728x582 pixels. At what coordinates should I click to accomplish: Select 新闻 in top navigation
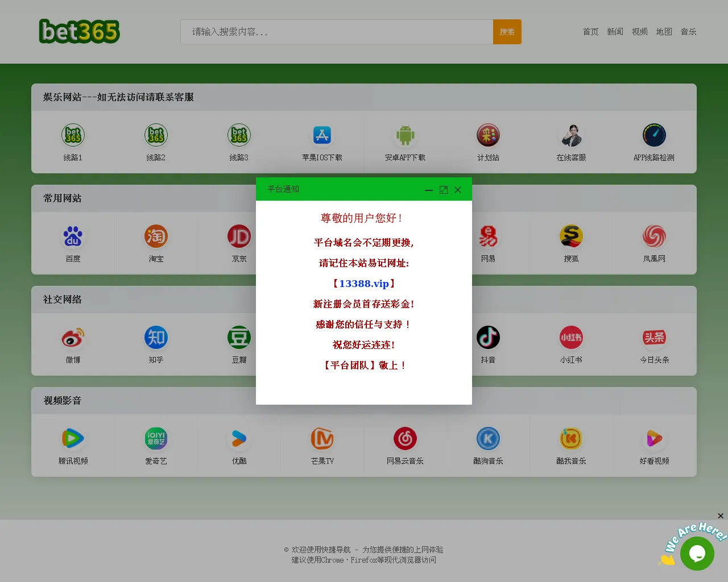tap(615, 32)
